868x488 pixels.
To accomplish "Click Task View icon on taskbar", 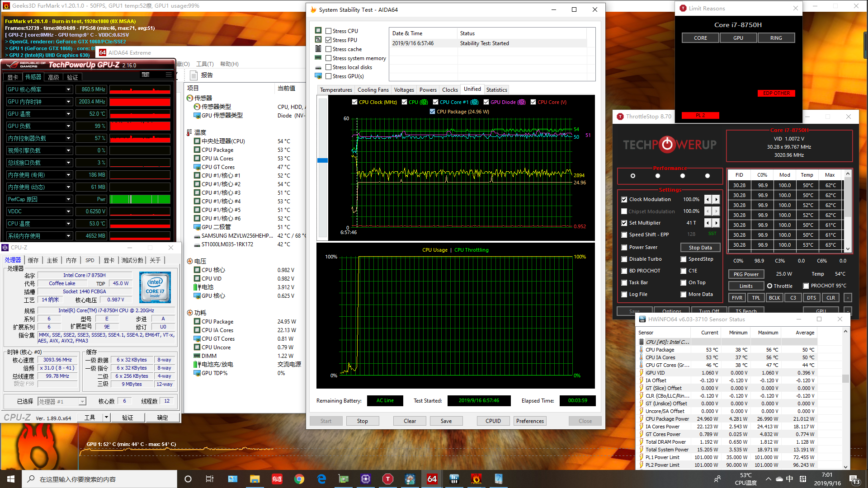I will (x=210, y=479).
